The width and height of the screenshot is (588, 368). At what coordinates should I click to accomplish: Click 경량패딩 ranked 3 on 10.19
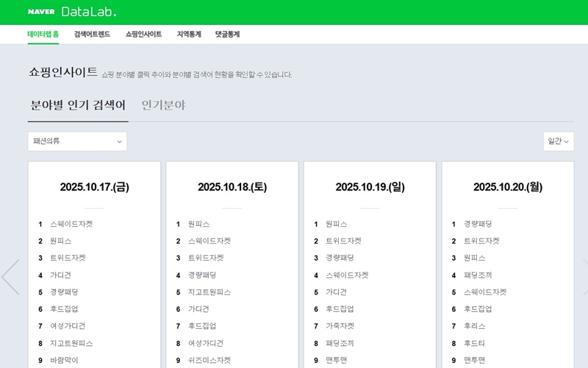coord(340,258)
